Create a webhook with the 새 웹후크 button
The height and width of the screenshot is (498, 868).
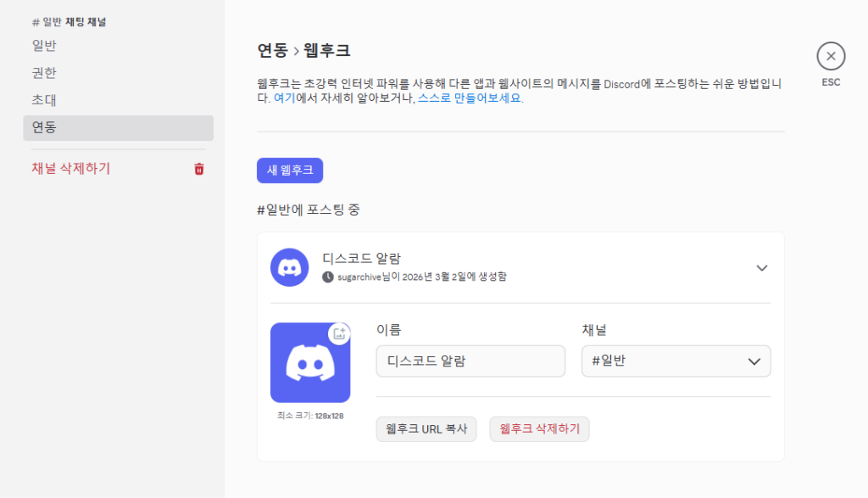coord(290,171)
